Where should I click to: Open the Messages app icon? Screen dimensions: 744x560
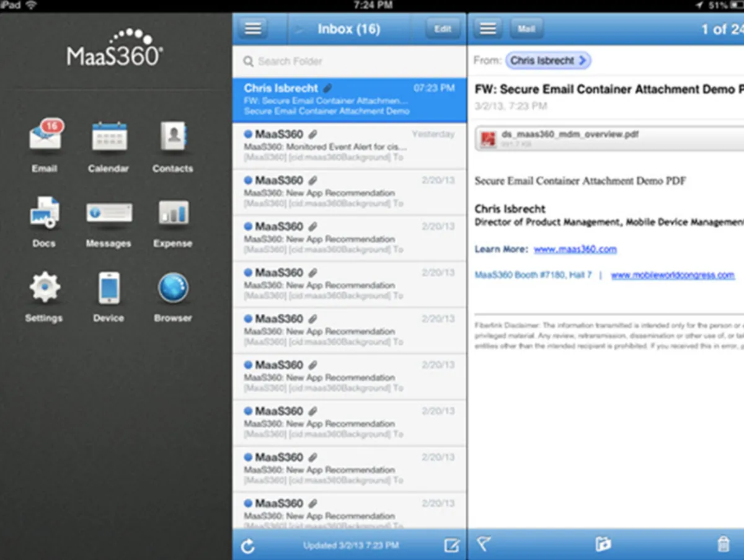(109, 213)
